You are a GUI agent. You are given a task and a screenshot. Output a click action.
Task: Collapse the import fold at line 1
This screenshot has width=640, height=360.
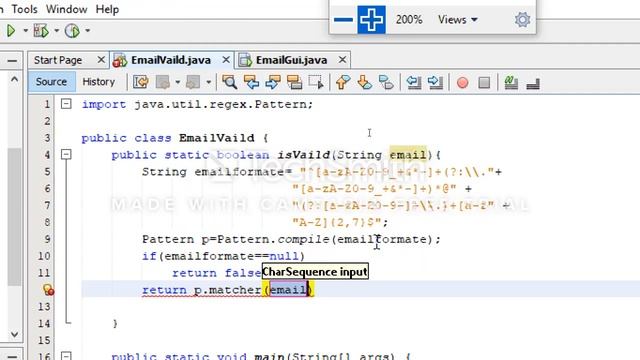66,104
